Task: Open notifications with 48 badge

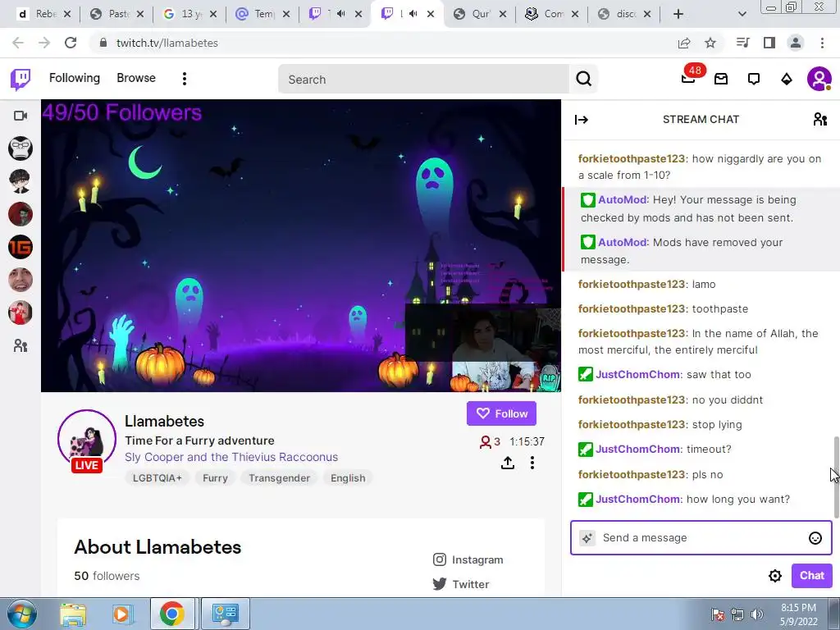Action: 689,78
